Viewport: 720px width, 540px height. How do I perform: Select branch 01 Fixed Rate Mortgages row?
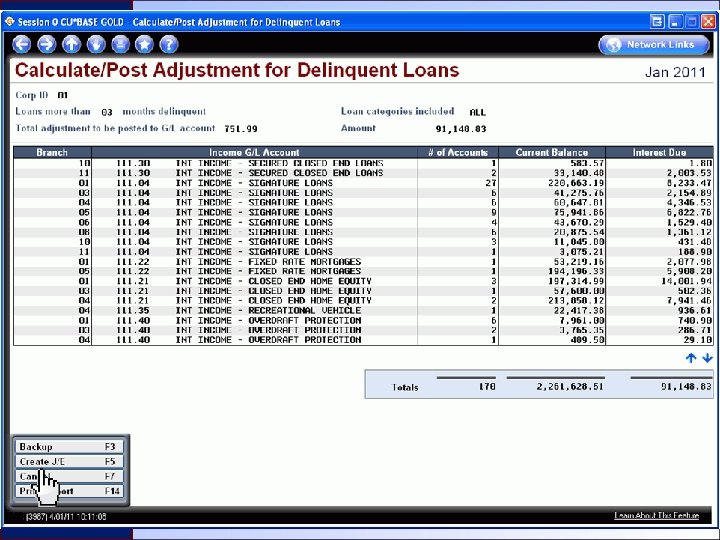[x=363, y=262]
